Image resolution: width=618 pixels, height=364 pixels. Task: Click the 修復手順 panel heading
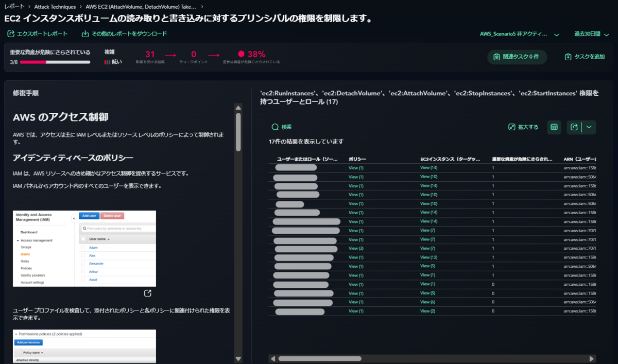pyautogui.click(x=25, y=93)
